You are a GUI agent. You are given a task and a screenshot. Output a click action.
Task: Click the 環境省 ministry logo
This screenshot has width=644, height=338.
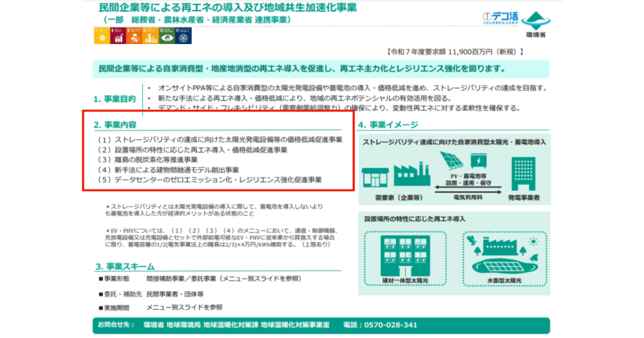click(536, 25)
